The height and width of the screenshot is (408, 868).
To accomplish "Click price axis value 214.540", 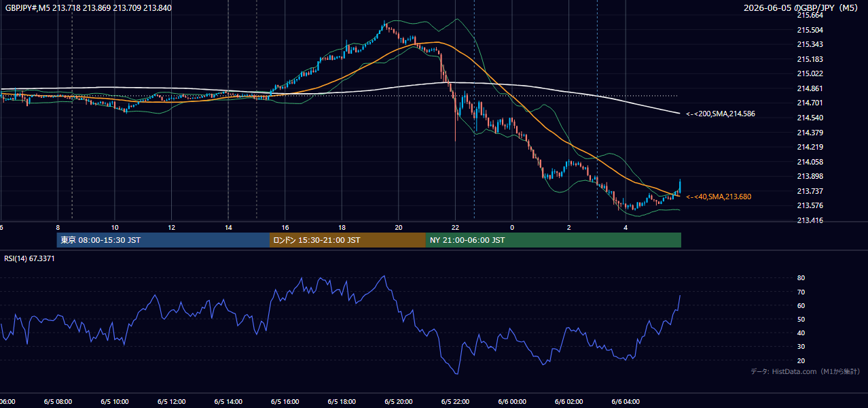I will pyautogui.click(x=810, y=118).
